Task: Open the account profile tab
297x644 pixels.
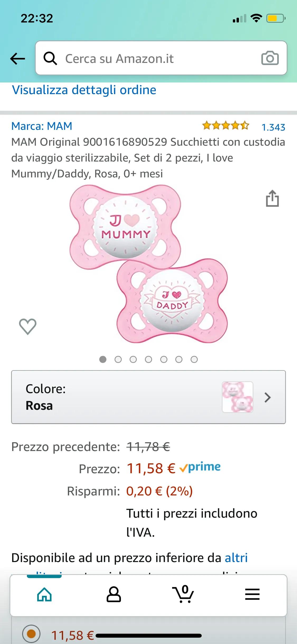Action: point(114,595)
